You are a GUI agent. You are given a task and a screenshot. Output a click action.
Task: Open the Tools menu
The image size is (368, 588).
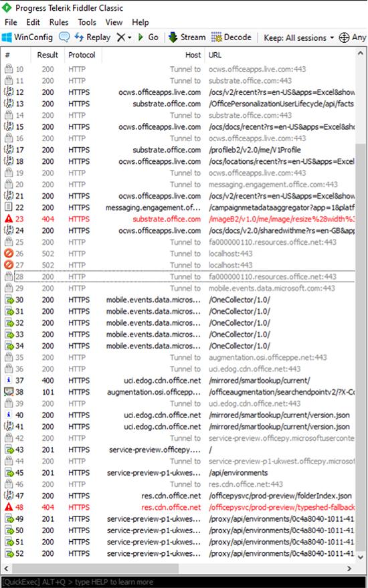click(x=87, y=22)
